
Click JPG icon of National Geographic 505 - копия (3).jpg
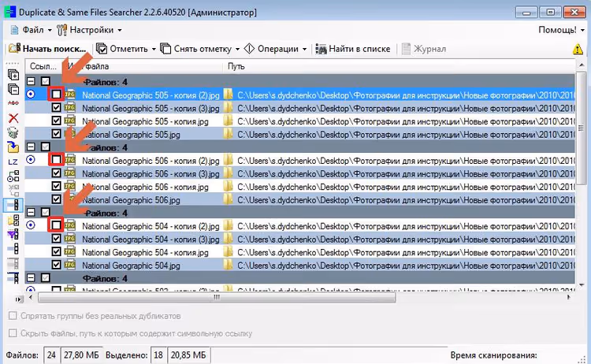click(x=70, y=108)
